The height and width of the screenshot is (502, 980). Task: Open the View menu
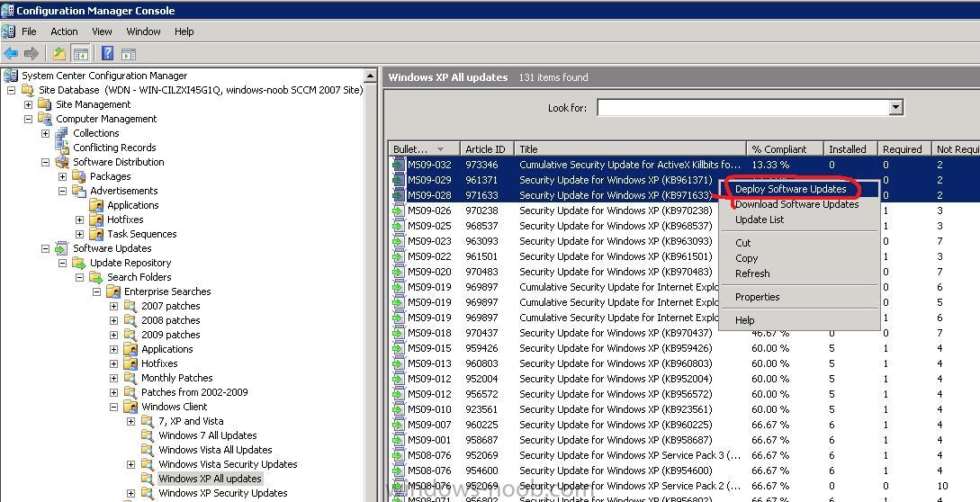click(102, 31)
